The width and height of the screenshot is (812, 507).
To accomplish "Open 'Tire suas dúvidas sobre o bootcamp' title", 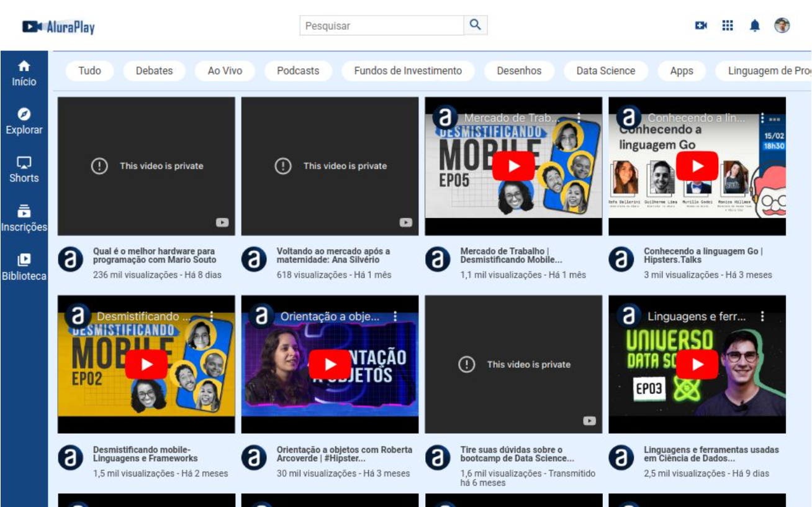I will 518,454.
